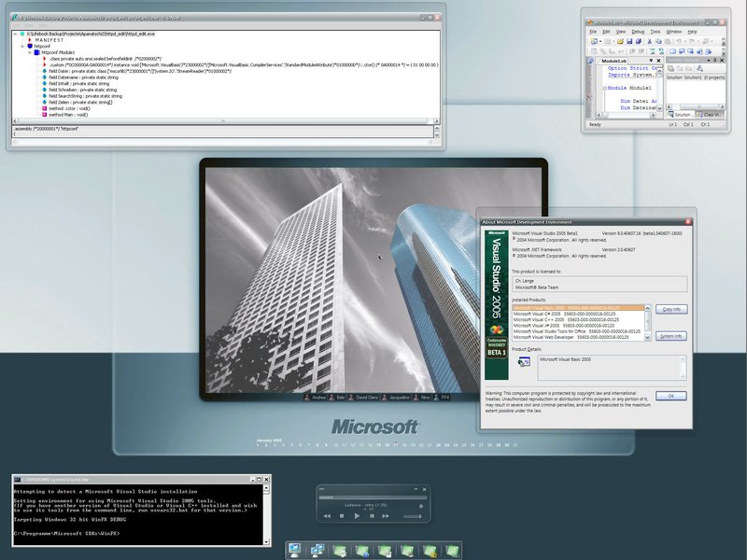This screenshot has height=560, width=747.
Task: Open the Tools menu in Visual Studio
Action: (x=655, y=32)
